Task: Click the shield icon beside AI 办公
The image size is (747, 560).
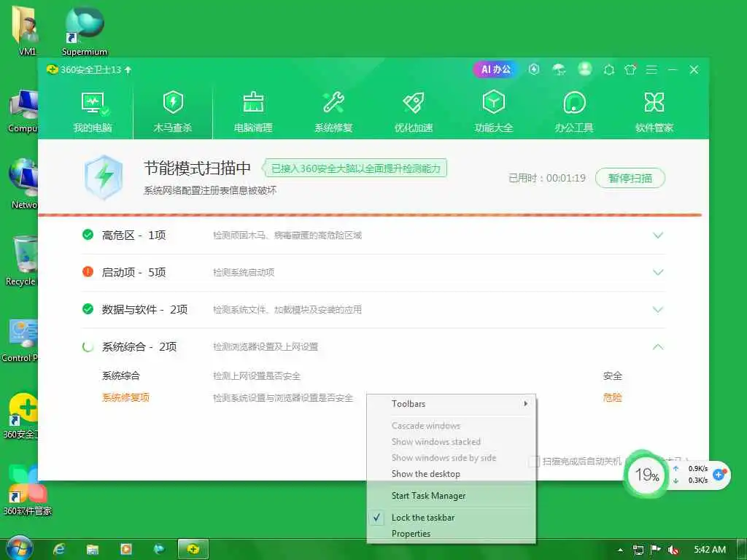Action: pos(534,69)
